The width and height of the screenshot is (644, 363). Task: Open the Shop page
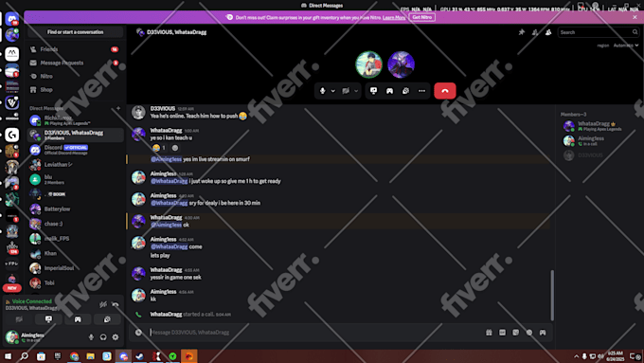coord(74,90)
